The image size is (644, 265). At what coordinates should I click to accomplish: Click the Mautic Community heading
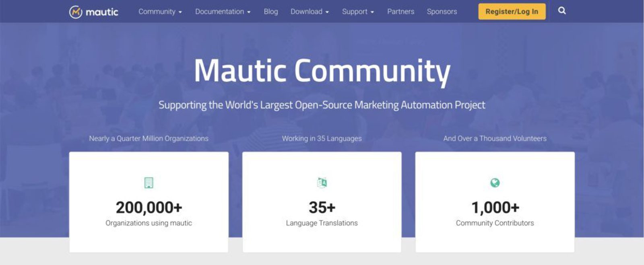[x=322, y=71]
